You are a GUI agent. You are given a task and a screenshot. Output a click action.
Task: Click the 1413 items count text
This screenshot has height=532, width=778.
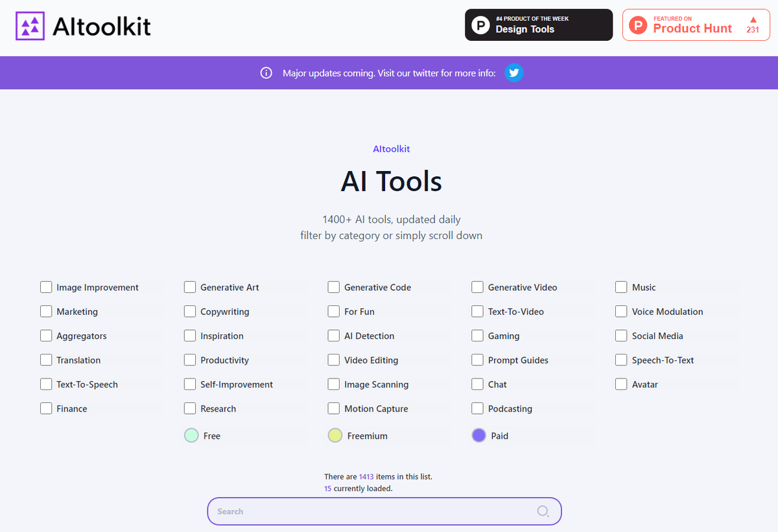[x=378, y=476]
